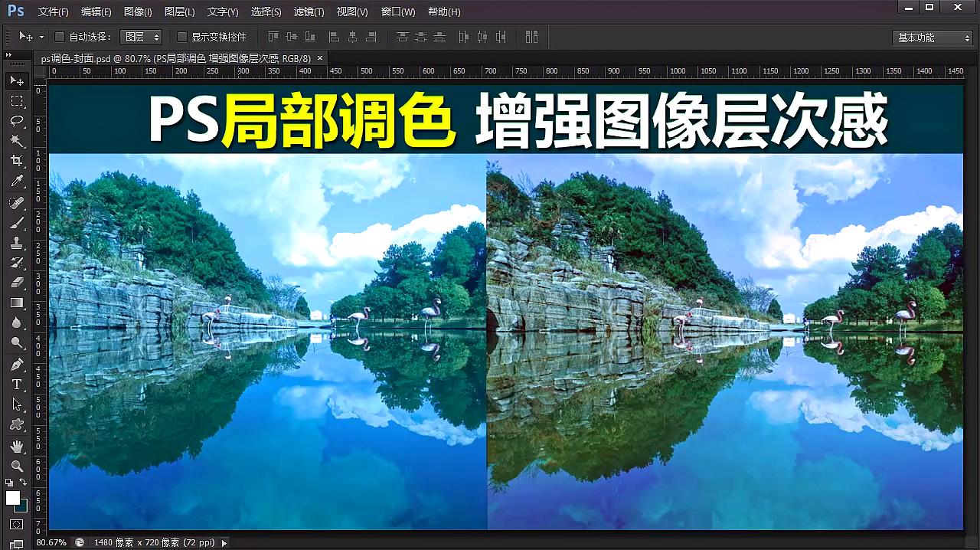
Task: Select the Move tool
Action: tap(17, 81)
